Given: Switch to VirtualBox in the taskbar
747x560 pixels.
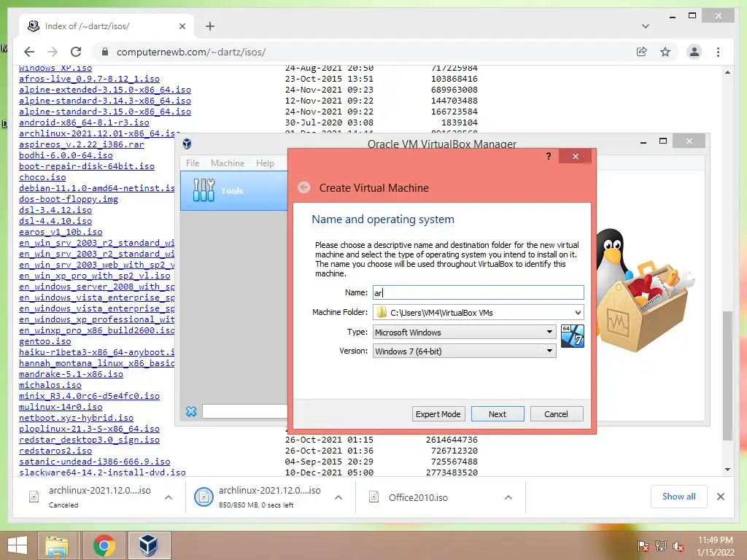Looking at the screenshot, I should coord(149,545).
